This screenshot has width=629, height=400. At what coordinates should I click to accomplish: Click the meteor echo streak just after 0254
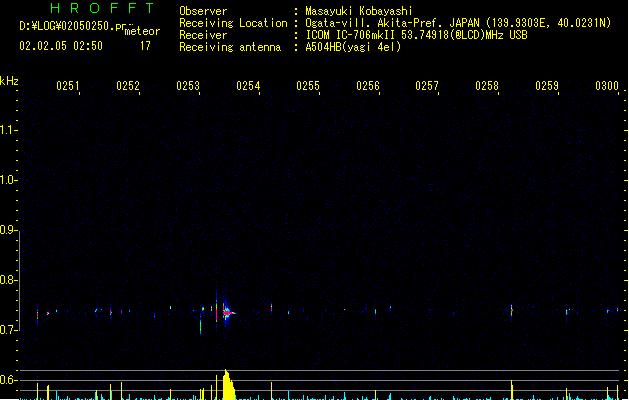[x=272, y=308]
